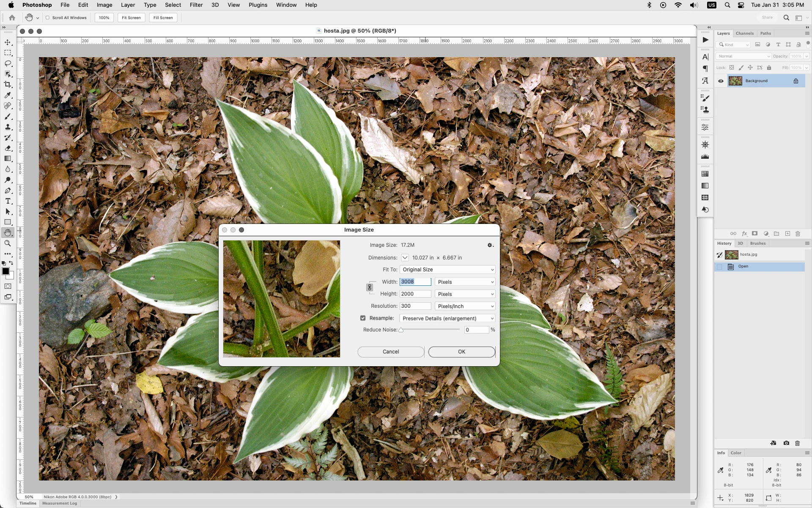
Task: Click OK in Image Size dialog
Action: pyautogui.click(x=461, y=352)
